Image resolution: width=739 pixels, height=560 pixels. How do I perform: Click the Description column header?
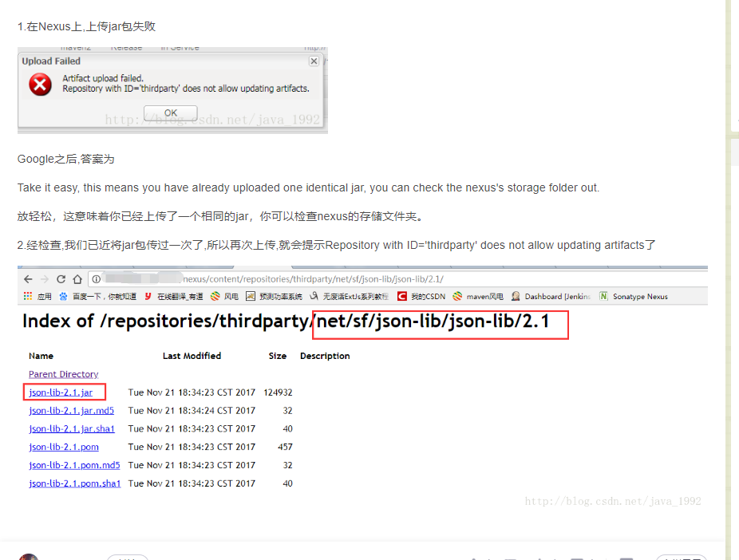pos(325,356)
